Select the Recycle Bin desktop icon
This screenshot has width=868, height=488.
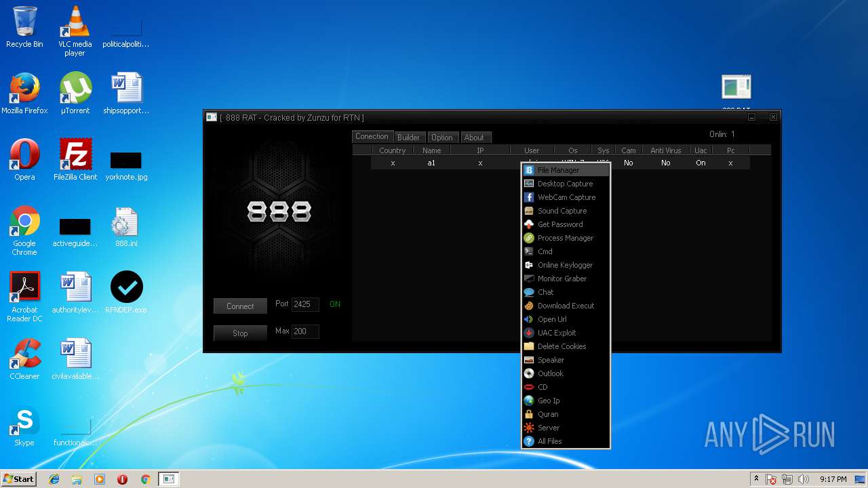pyautogui.click(x=24, y=27)
